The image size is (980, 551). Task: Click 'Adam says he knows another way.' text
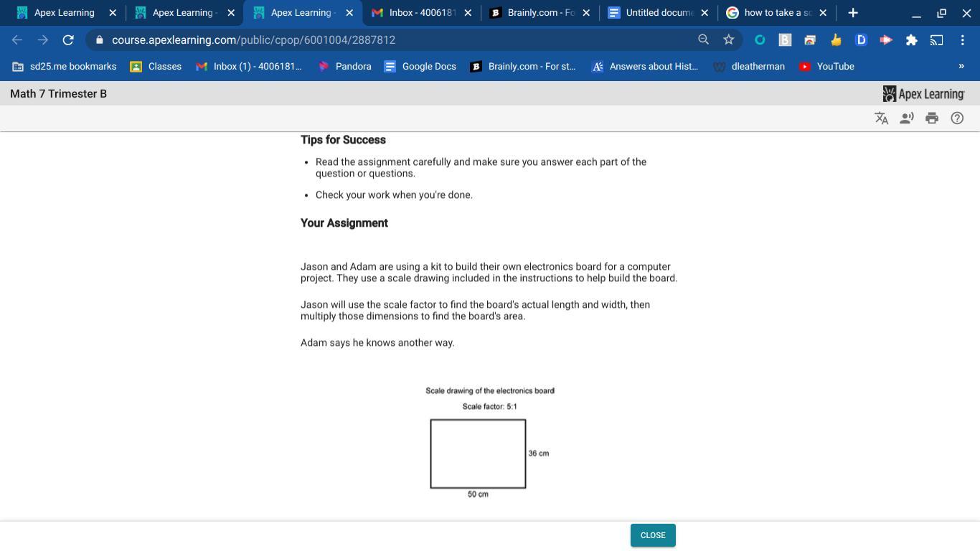tap(377, 343)
